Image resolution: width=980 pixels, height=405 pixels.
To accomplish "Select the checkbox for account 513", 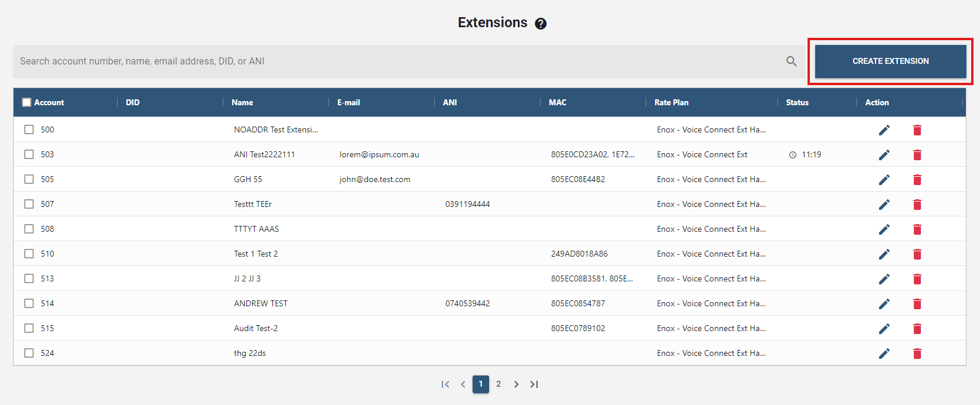I will [29, 278].
